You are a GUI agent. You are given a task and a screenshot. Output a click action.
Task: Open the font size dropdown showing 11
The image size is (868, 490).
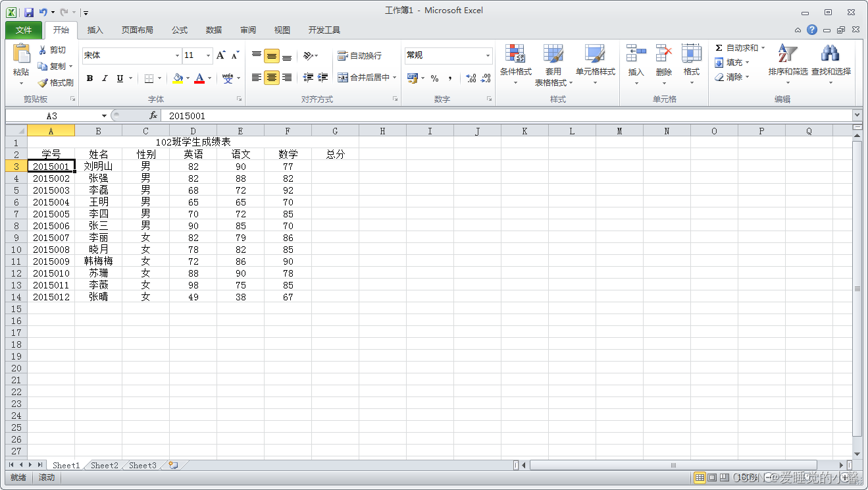[x=208, y=55]
